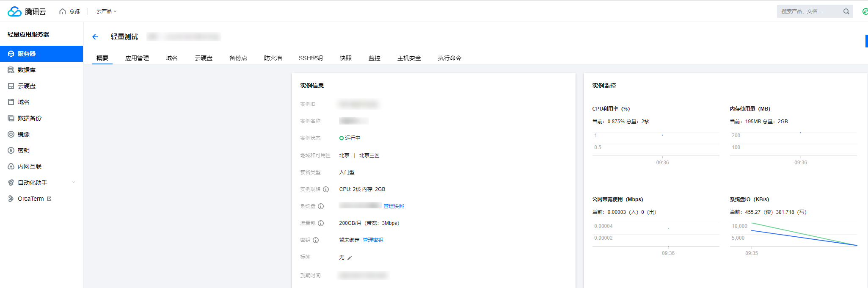Viewport: 868px width, 288px height.
Task: Open 数据库 in the sidebar
Action: coord(41,70)
